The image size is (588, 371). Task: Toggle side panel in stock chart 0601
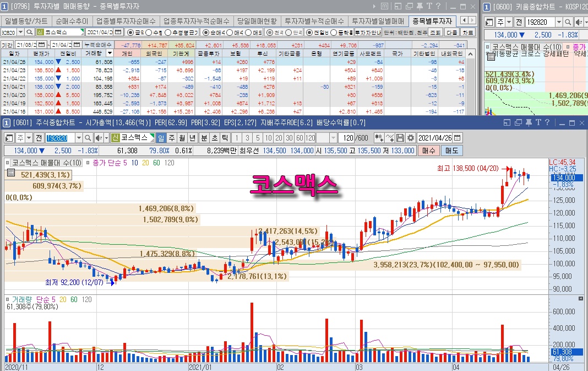(9, 138)
